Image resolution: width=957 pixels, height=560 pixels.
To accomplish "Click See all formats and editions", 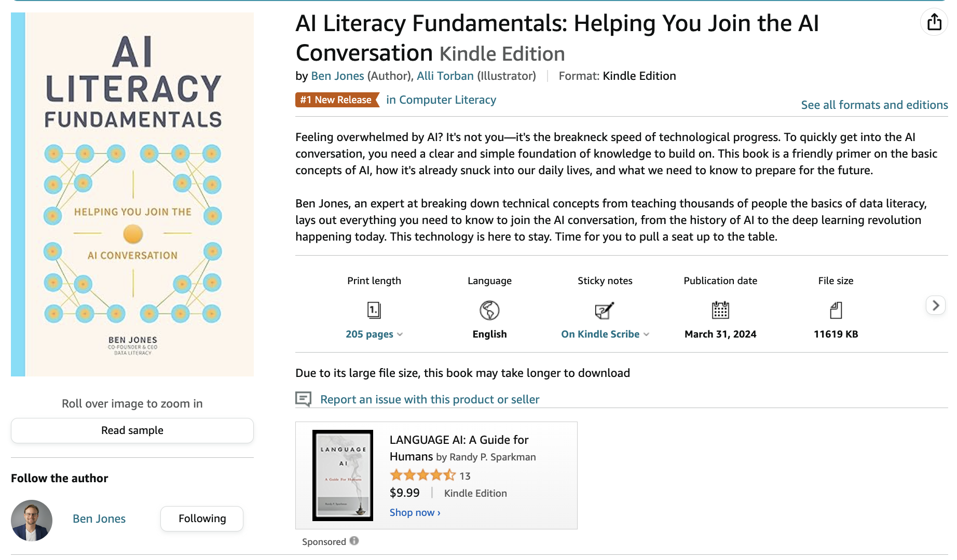I will pyautogui.click(x=874, y=105).
